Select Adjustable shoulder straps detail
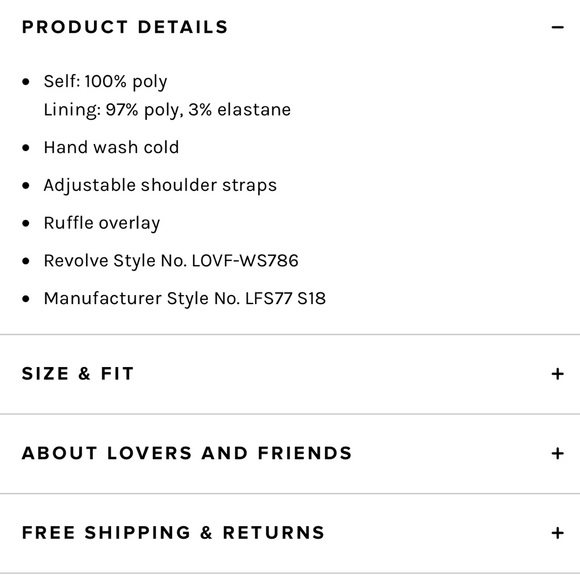The image size is (580, 580). pyautogui.click(x=160, y=185)
